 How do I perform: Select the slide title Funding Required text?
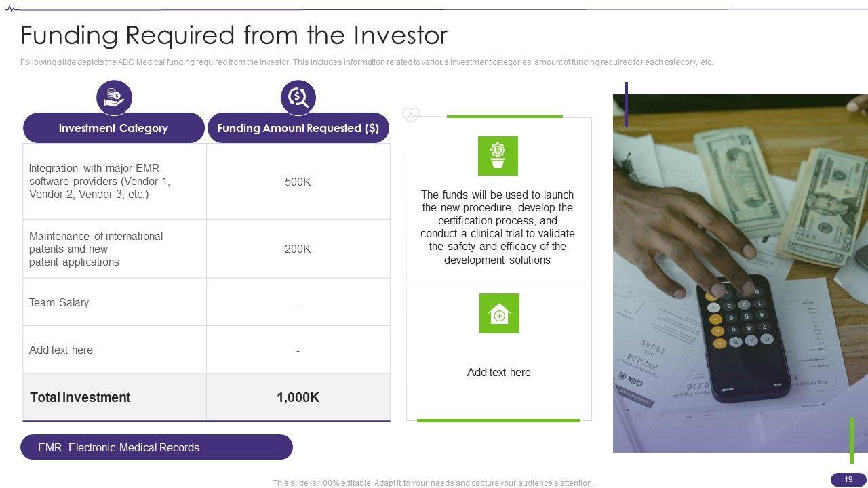234,35
